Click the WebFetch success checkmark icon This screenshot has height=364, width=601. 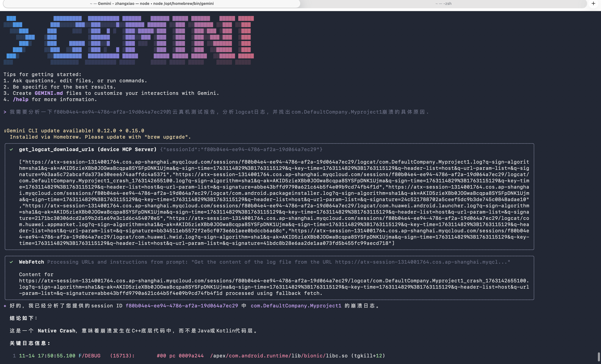click(11, 262)
